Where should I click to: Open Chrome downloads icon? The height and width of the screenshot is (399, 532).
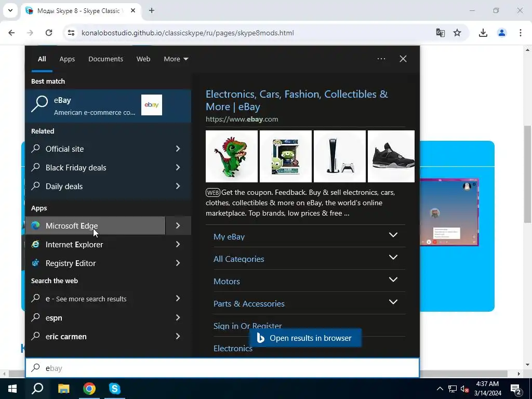pyautogui.click(x=483, y=33)
